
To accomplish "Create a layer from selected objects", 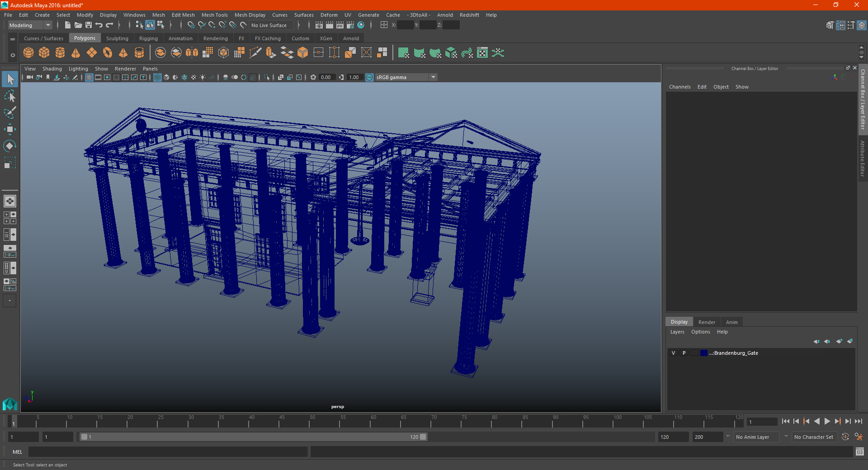I will [850, 341].
